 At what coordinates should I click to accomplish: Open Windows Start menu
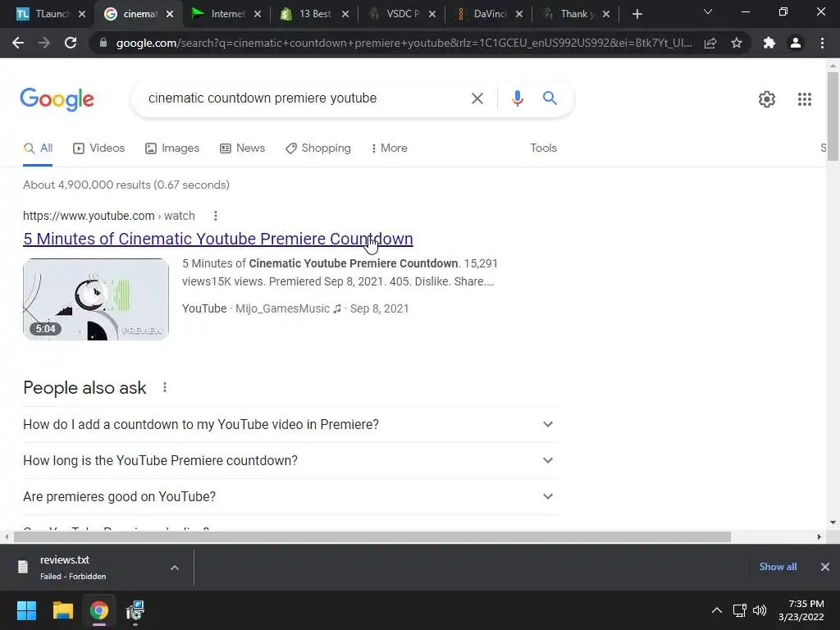click(x=26, y=610)
